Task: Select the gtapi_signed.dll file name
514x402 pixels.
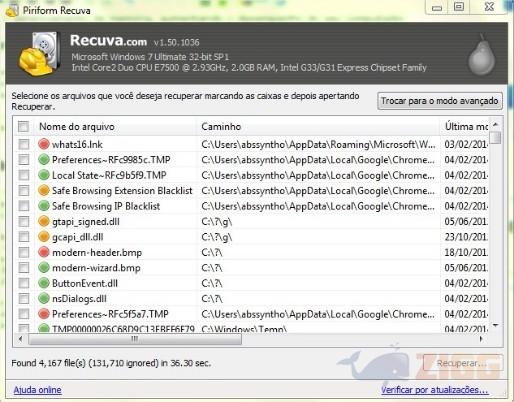Action: coord(86,222)
